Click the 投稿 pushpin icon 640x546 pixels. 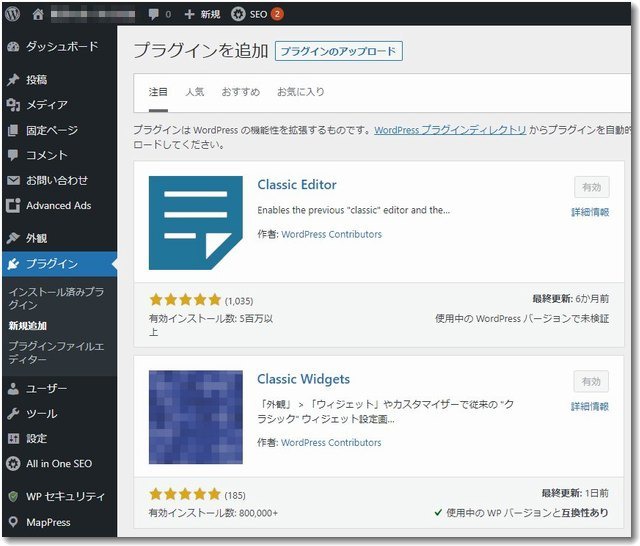pos(13,80)
